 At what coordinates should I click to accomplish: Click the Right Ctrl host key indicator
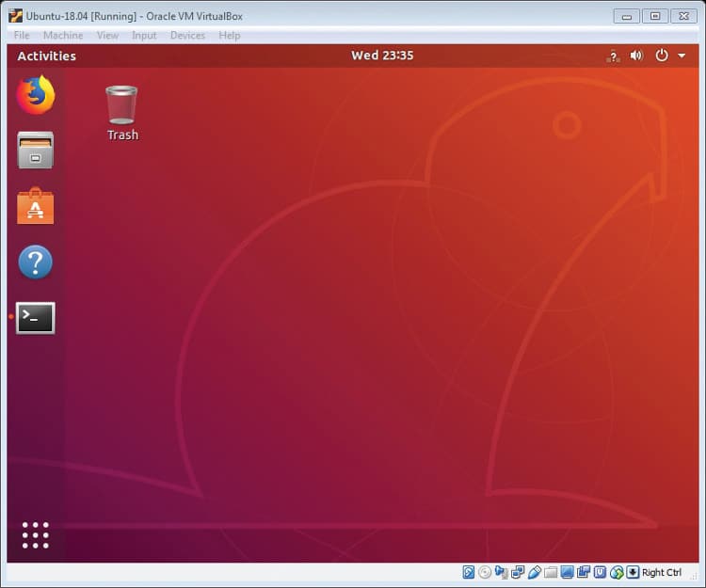pyautogui.click(x=660, y=572)
